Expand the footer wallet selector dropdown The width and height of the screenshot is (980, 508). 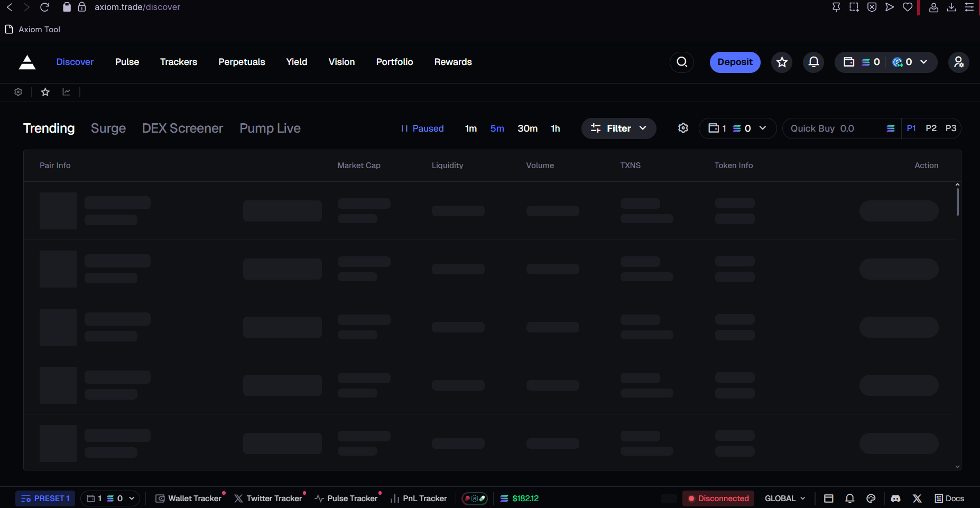coord(110,498)
